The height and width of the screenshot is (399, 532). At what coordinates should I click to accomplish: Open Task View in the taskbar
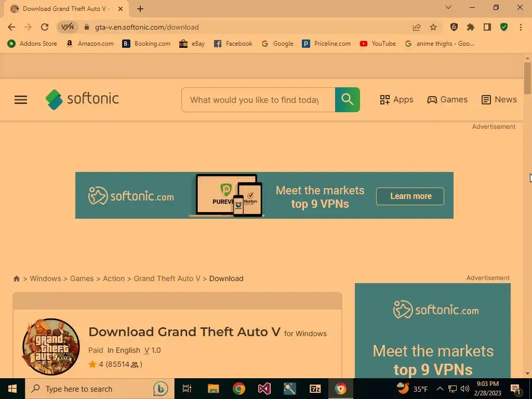tap(187, 389)
